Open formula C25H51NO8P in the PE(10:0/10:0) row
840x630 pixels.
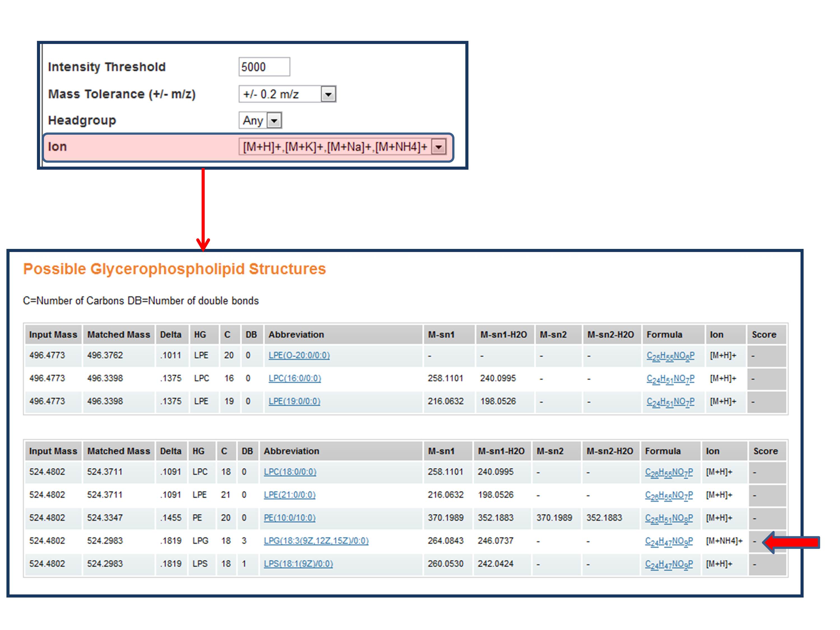(669, 518)
